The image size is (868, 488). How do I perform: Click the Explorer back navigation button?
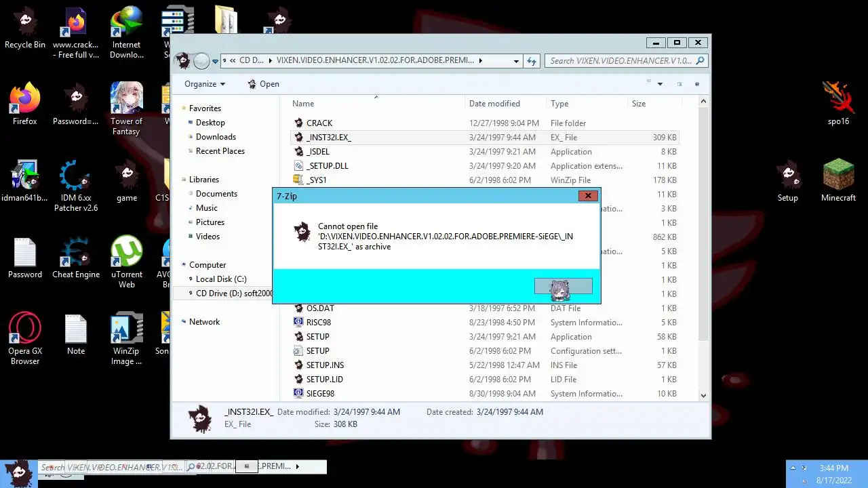184,61
